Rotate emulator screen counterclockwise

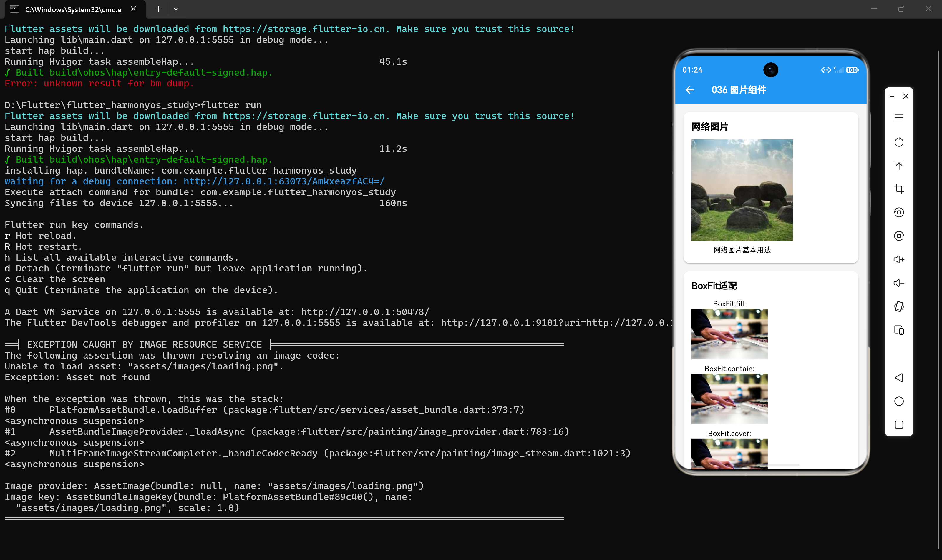[899, 212]
